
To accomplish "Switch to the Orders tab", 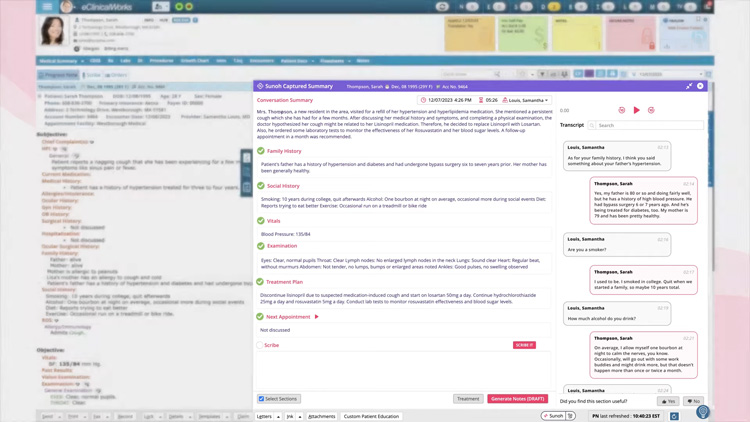I will tap(116, 75).
